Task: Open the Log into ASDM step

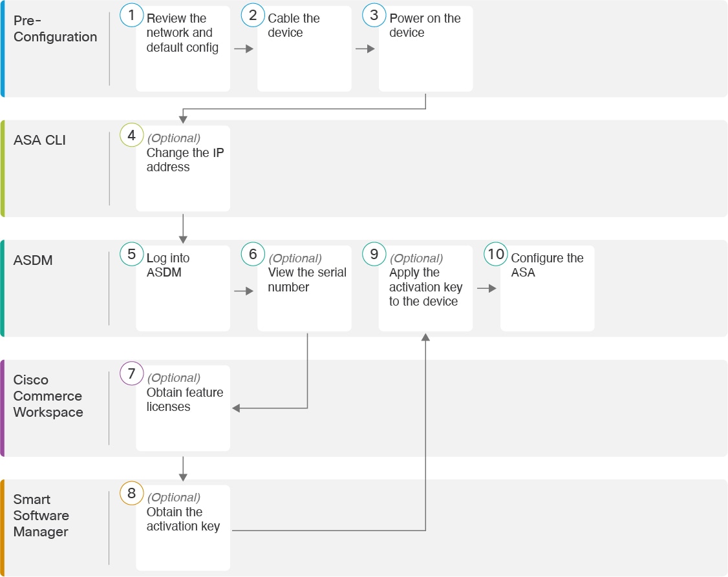Action: tap(183, 288)
